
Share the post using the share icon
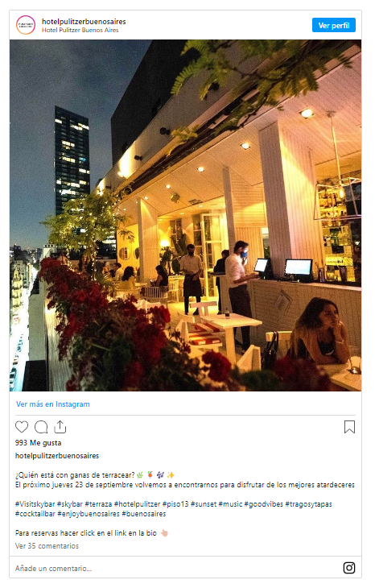[60, 427]
